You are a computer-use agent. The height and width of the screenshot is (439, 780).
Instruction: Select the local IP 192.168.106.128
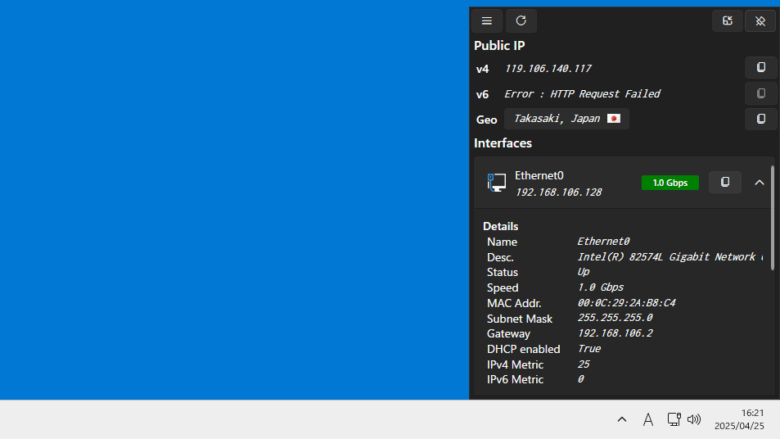pyautogui.click(x=558, y=192)
